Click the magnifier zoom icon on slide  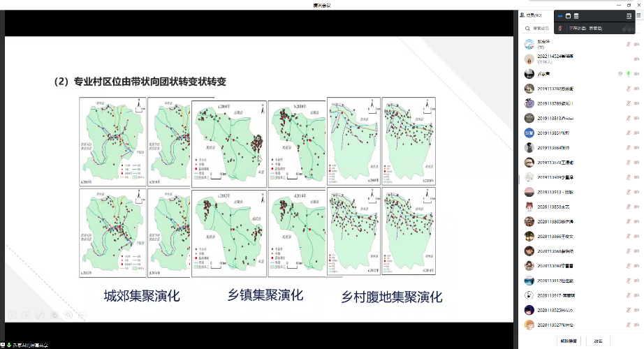69,315
